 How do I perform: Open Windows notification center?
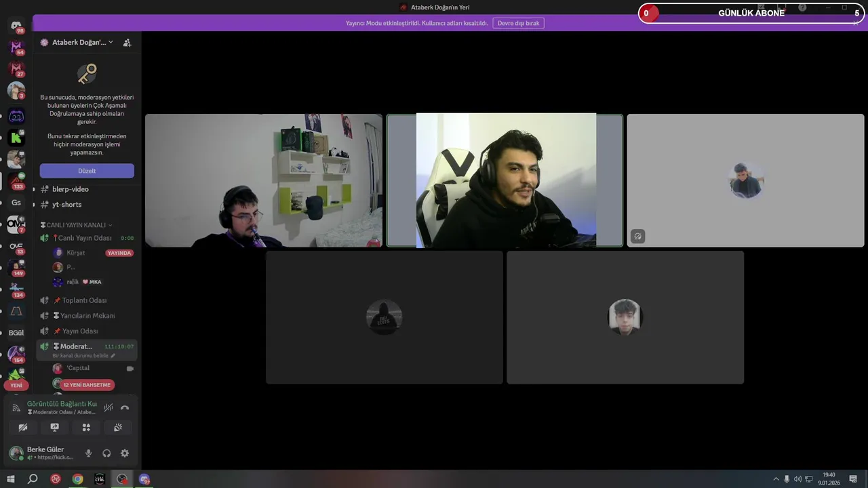853,479
